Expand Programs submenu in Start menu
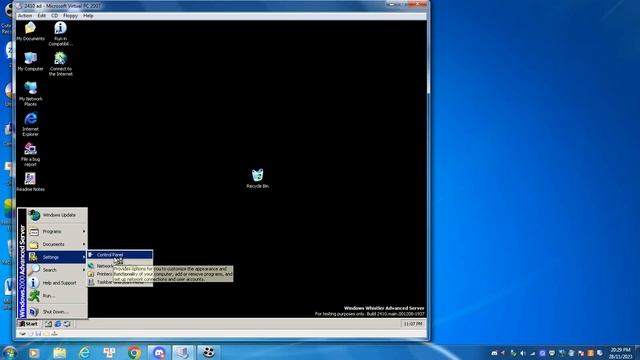Screen dimensions: 640x360 click(x=57, y=231)
